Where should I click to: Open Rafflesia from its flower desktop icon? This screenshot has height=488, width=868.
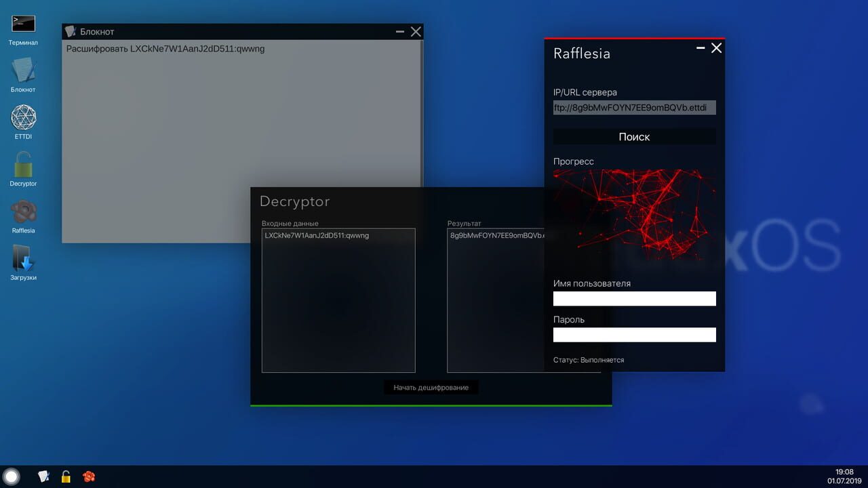(22, 212)
